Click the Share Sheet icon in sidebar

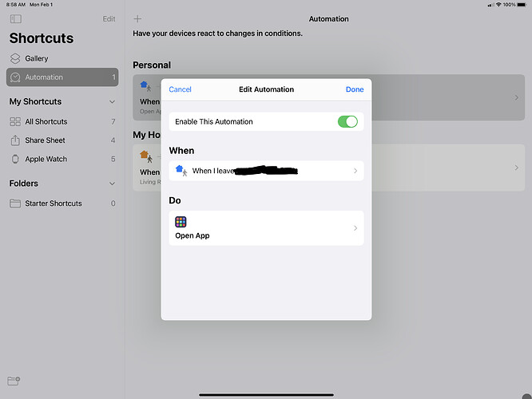15,140
